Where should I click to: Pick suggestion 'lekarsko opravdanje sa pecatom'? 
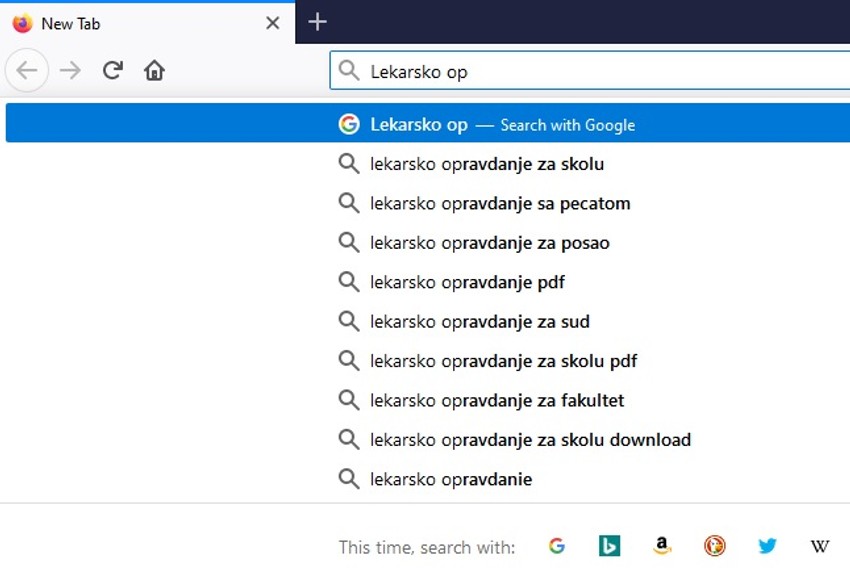(x=500, y=204)
